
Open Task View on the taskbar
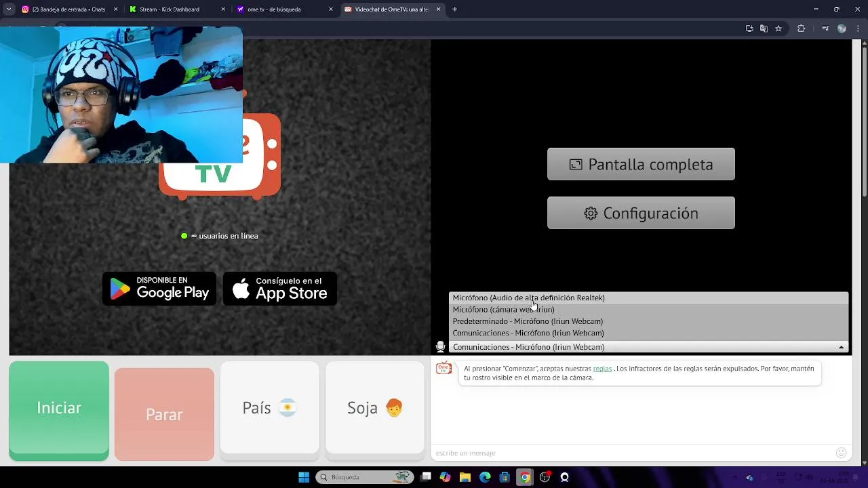click(x=426, y=477)
